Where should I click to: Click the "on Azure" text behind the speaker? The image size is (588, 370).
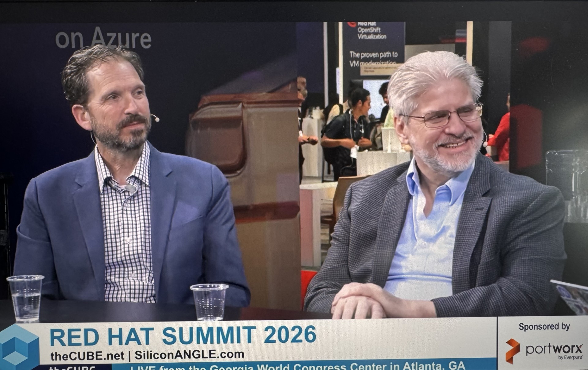(x=103, y=38)
